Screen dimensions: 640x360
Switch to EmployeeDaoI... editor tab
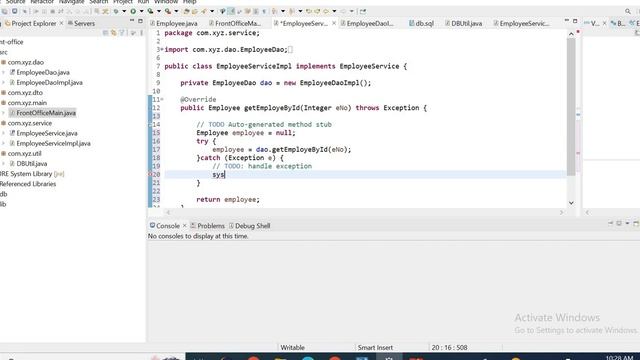(x=367, y=23)
